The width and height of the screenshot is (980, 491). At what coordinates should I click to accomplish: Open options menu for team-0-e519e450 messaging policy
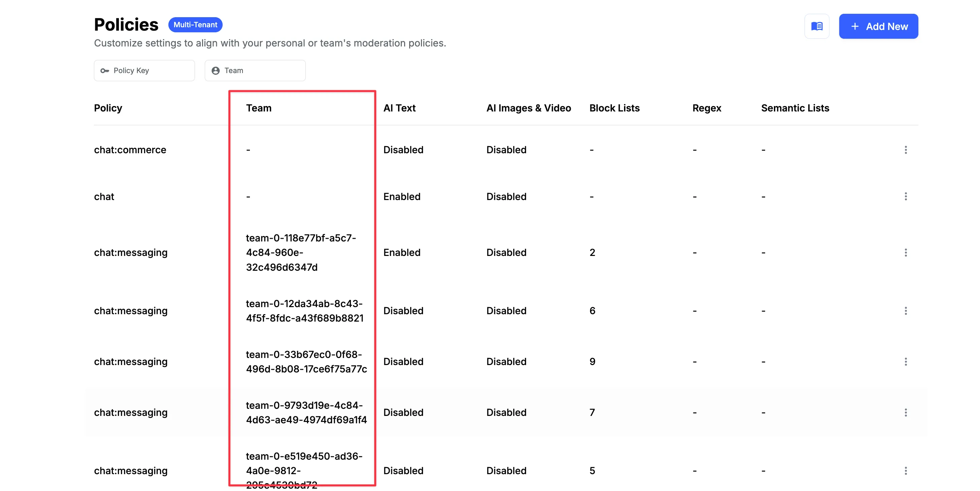906,470
